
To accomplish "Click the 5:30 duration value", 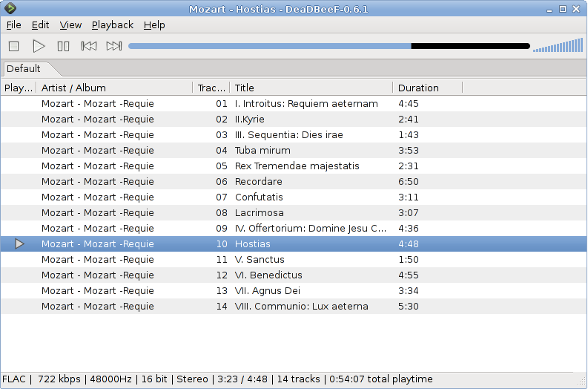I will (409, 307).
